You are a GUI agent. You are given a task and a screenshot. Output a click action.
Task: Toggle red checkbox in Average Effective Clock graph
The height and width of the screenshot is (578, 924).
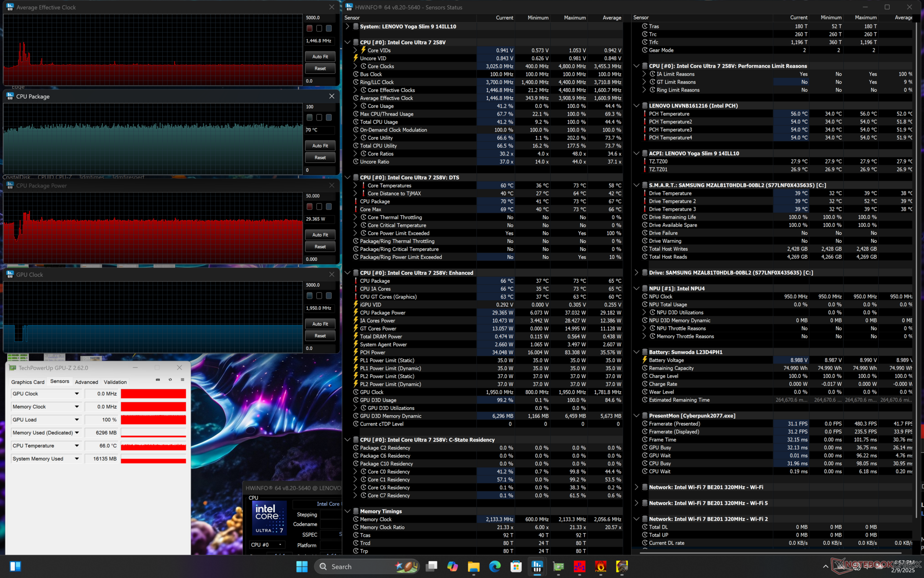coord(309,28)
